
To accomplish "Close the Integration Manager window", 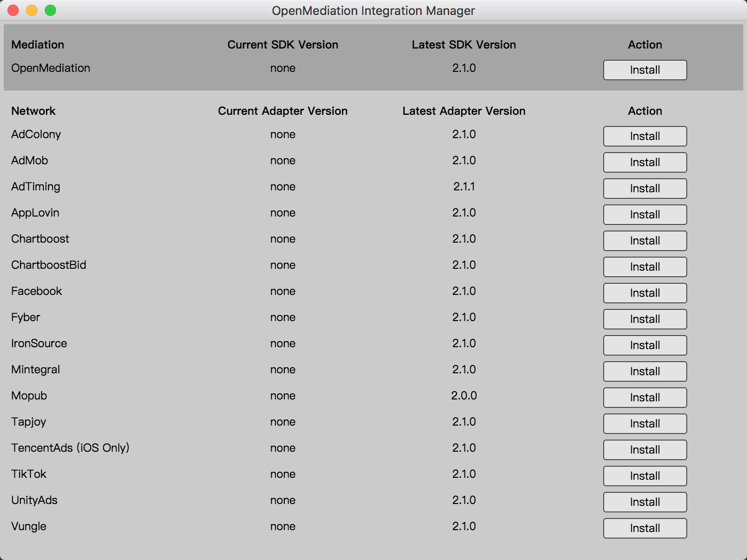I will point(13,10).
